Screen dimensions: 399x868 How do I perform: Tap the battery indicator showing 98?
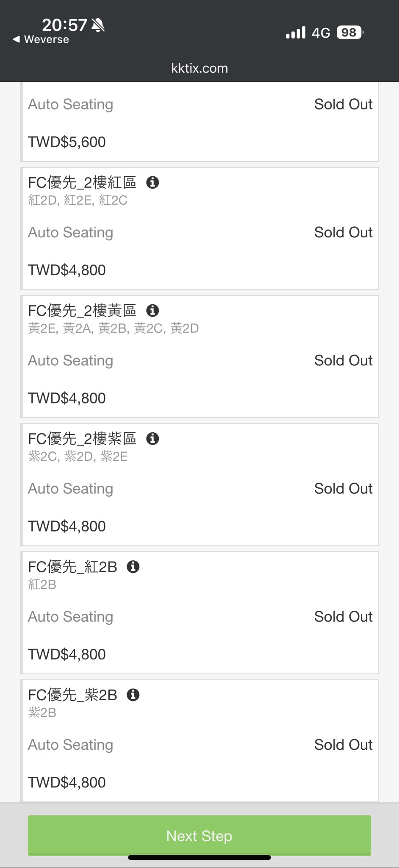coord(349,33)
